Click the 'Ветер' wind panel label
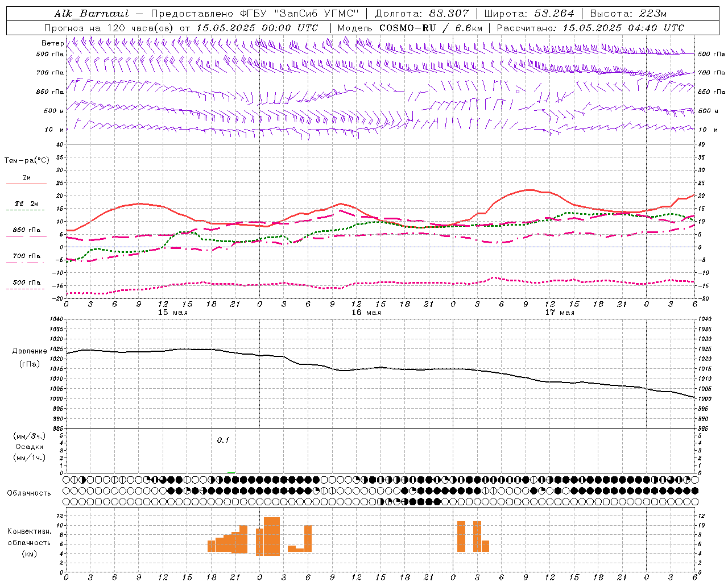Viewport: 728px width, 582px height. point(52,43)
